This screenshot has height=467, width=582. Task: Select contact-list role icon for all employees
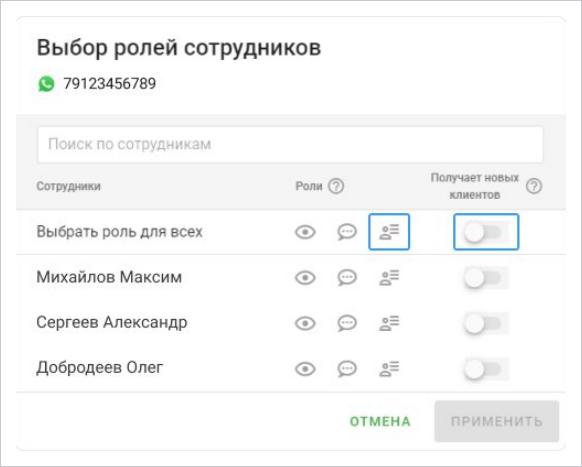[x=389, y=232]
